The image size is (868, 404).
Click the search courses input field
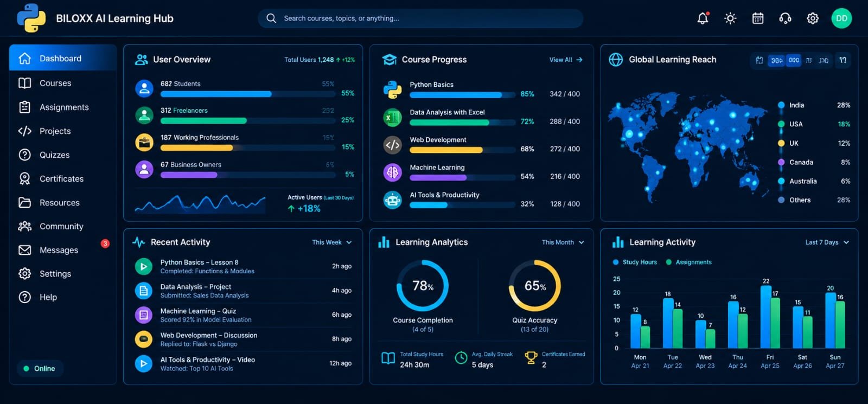420,18
